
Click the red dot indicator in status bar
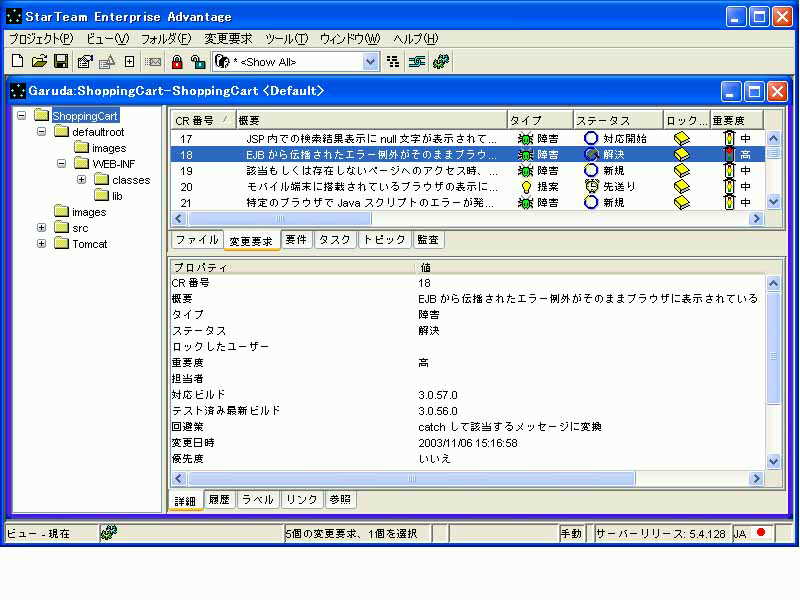pyautogui.click(x=761, y=533)
